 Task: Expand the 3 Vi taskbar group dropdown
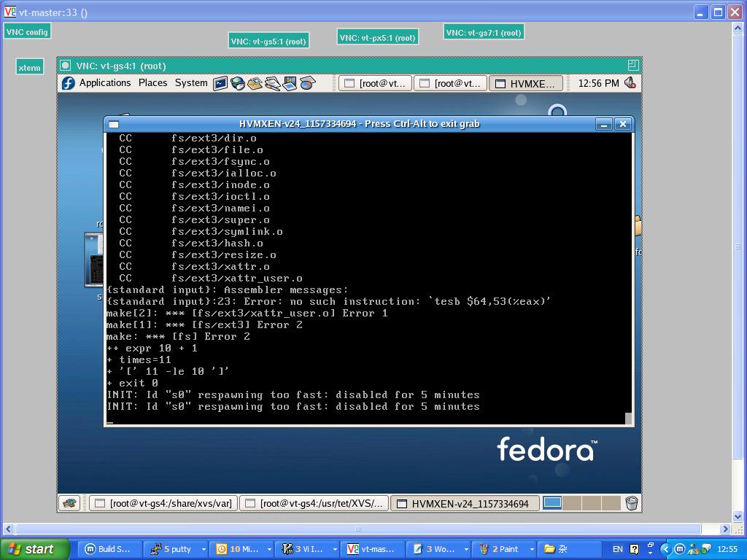pos(334,549)
